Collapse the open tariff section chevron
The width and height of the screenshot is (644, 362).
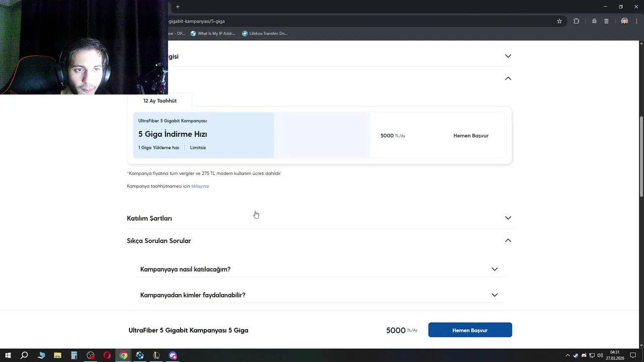click(x=508, y=78)
